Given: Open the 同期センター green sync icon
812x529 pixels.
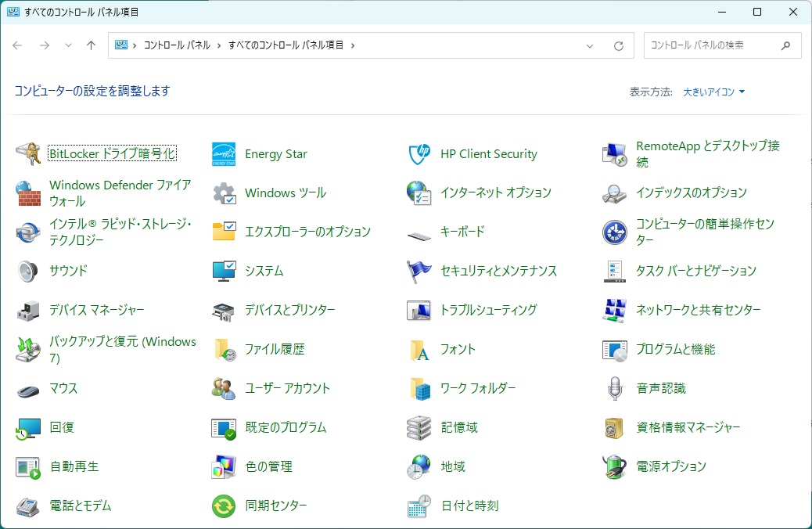Looking at the screenshot, I should pos(224,506).
